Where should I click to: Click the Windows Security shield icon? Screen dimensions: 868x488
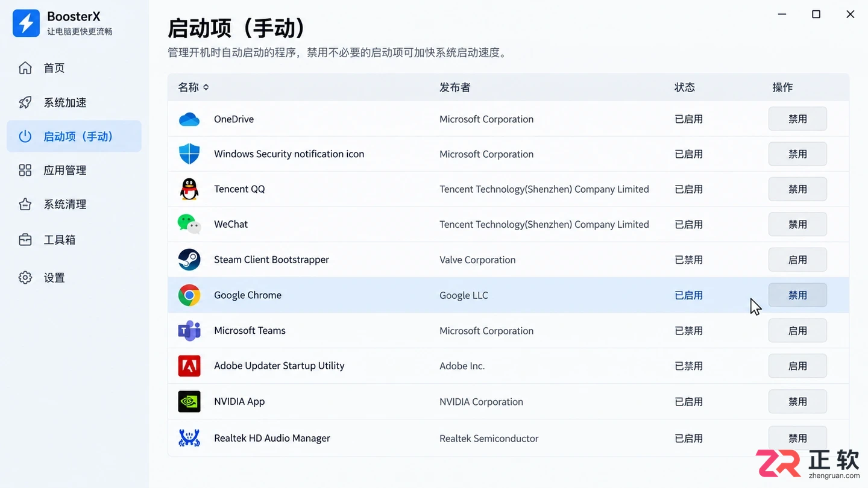(189, 154)
